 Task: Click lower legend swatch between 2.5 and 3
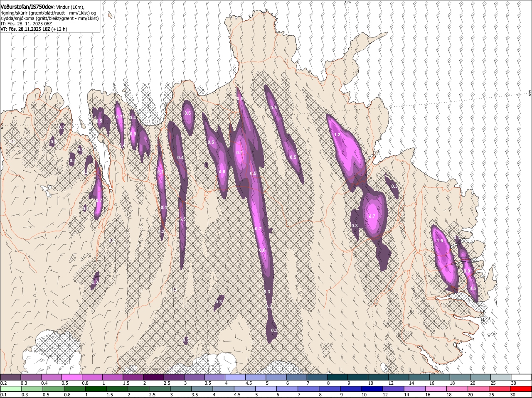(x=160, y=389)
